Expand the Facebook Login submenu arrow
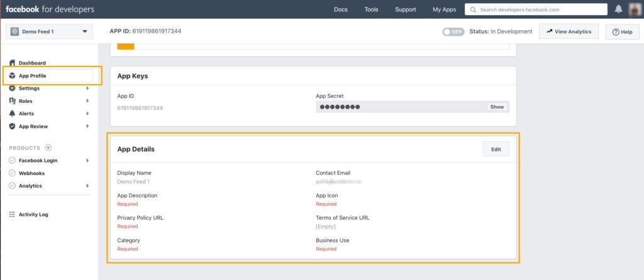The height and width of the screenshot is (280, 644). [87, 160]
